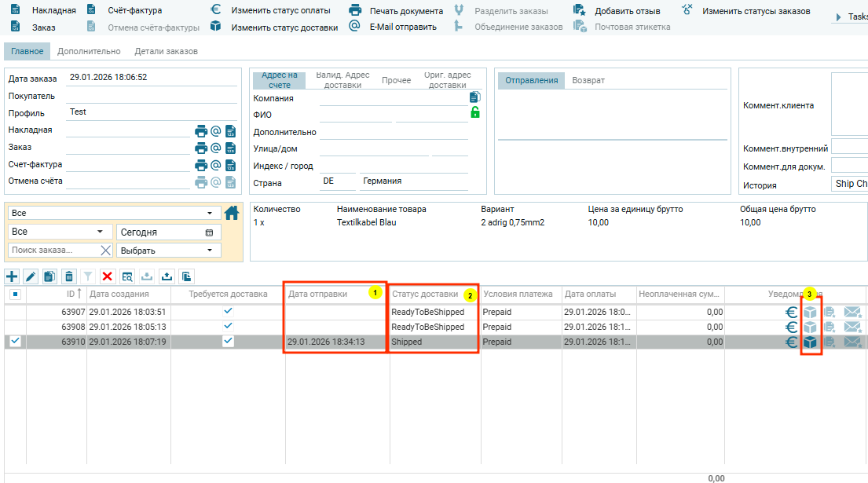Open the Сегодня date picker
Image resolution: width=868 pixels, height=483 pixels.
coord(209,232)
